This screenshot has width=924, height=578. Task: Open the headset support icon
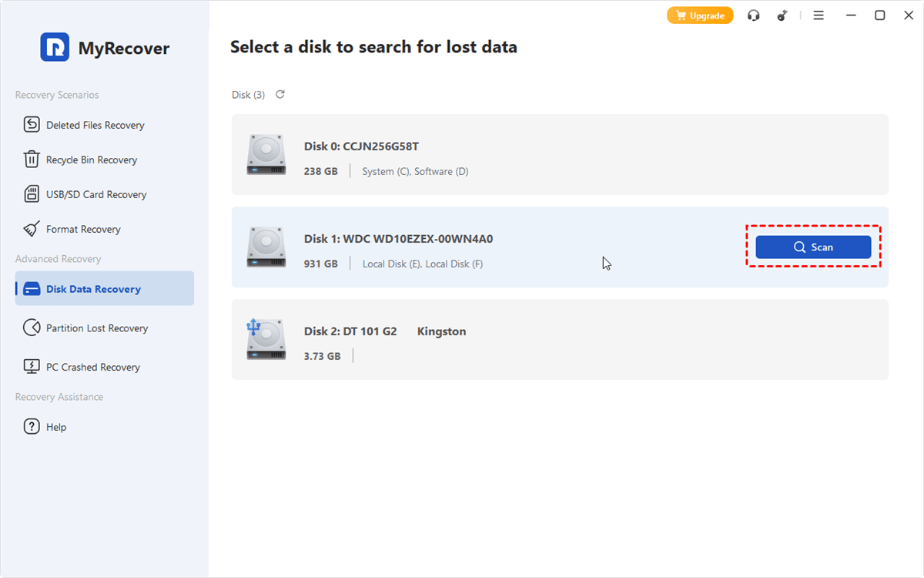point(754,15)
